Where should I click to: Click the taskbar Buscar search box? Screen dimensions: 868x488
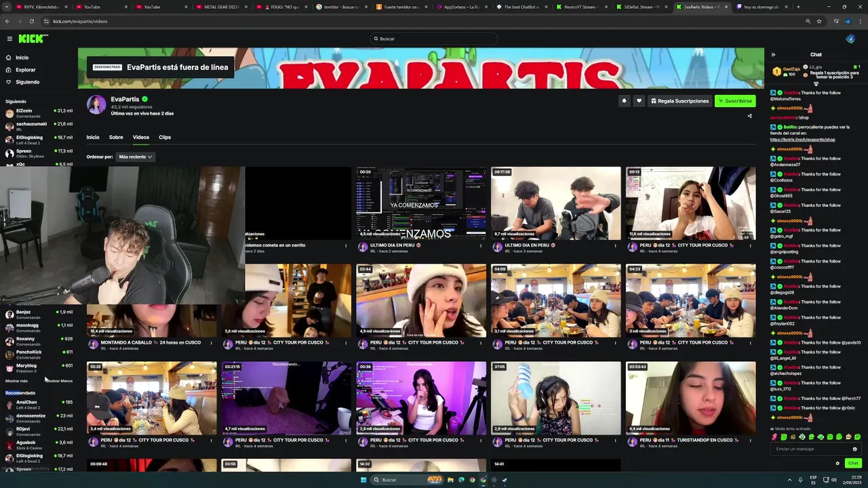407,480
